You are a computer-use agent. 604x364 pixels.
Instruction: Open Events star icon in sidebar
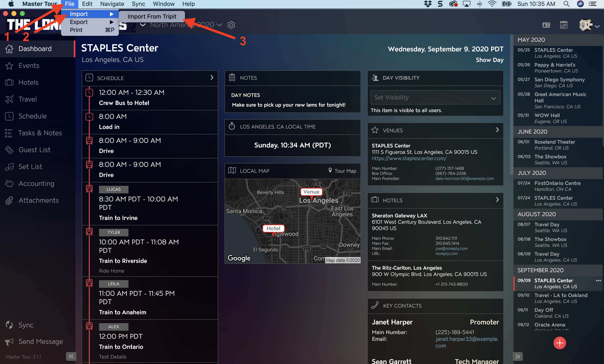pos(9,66)
